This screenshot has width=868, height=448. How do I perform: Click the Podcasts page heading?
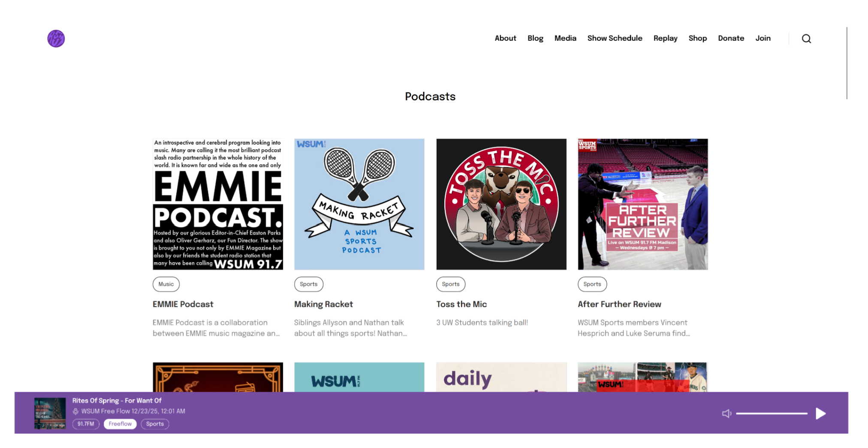click(x=430, y=97)
